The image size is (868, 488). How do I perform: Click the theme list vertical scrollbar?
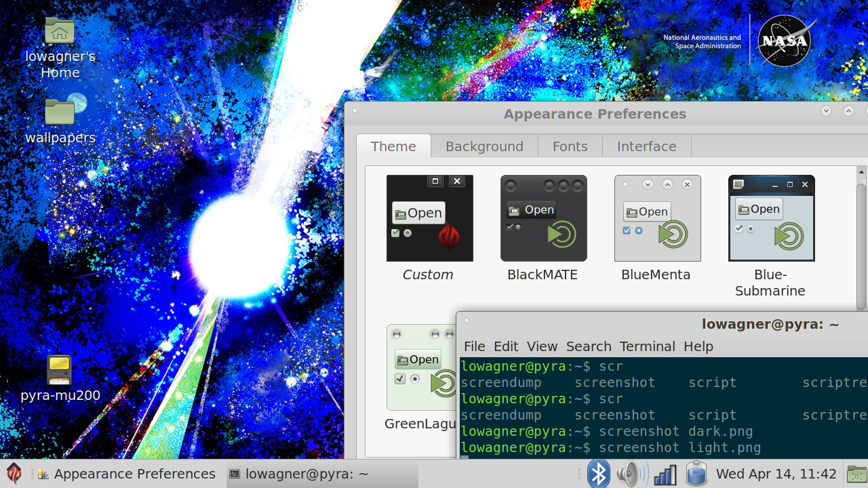click(861, 237)
